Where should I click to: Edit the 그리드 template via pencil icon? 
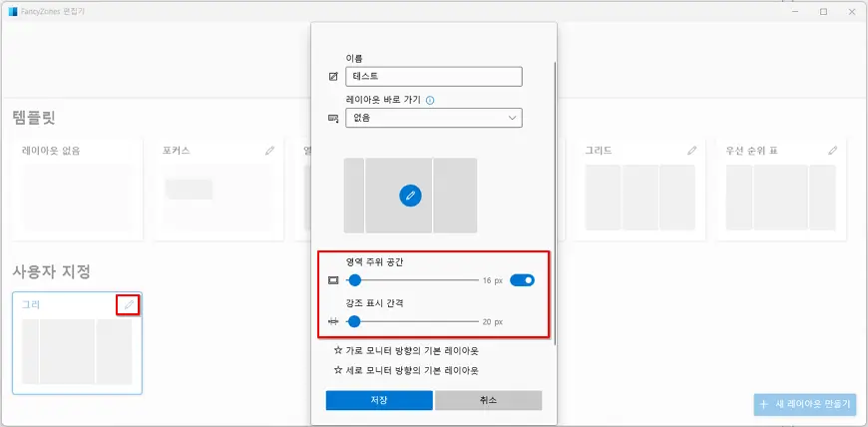692,151
